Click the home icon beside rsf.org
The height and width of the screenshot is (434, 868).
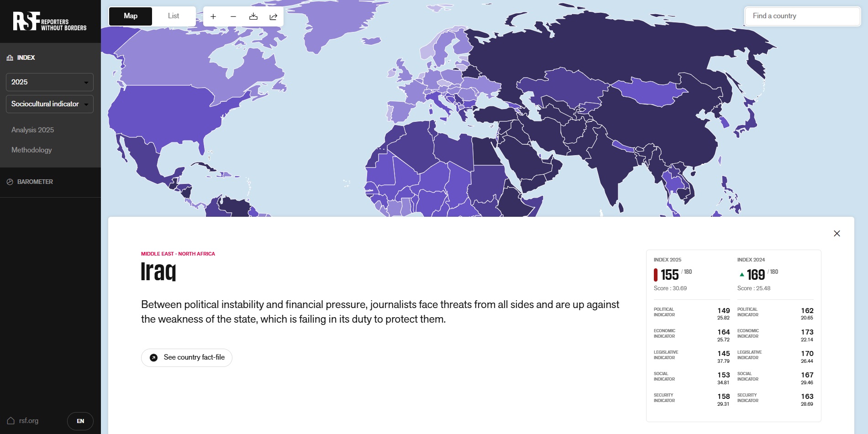coord(11,420)
